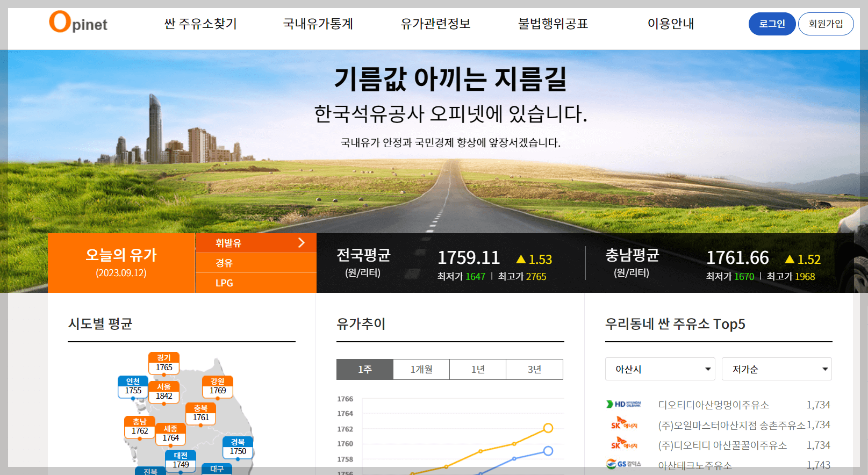The height and width of the screenshot is (475, 868).
Task: Click the 로그인 button
Action: tap(772, 24)
